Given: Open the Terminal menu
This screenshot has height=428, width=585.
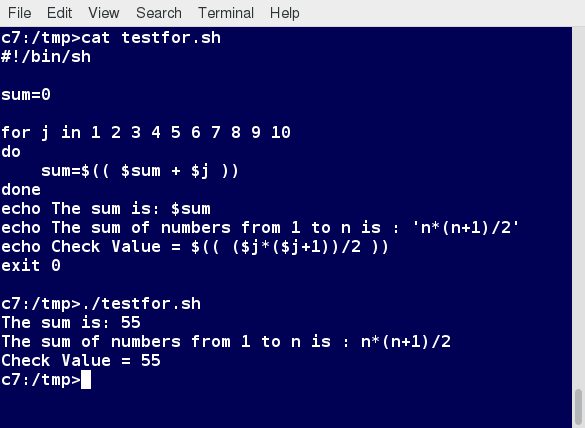Looking at the screenshot, I should (226, 13).
